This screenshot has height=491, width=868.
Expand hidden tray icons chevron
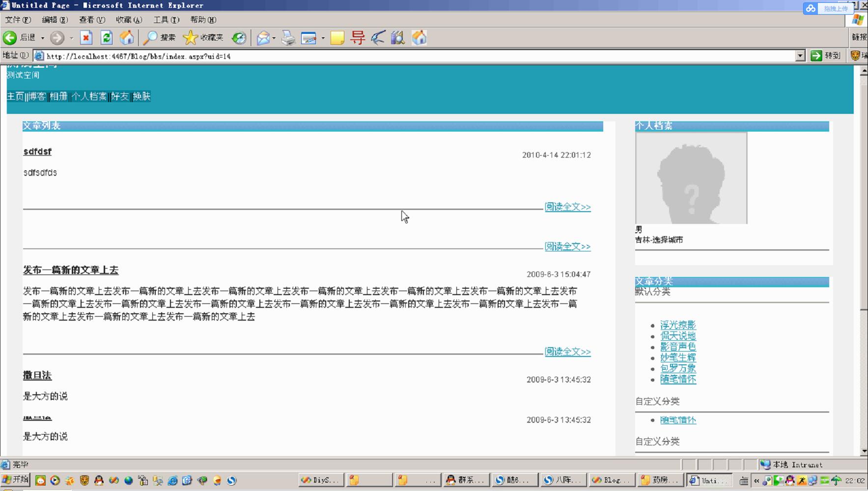pos(756,481)
